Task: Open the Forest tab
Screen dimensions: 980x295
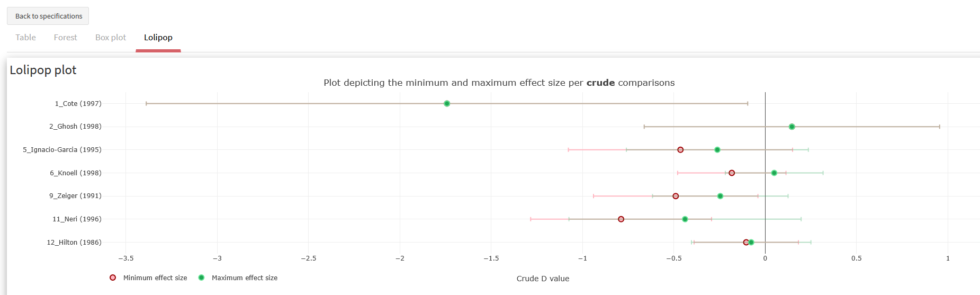Action: 65,38
